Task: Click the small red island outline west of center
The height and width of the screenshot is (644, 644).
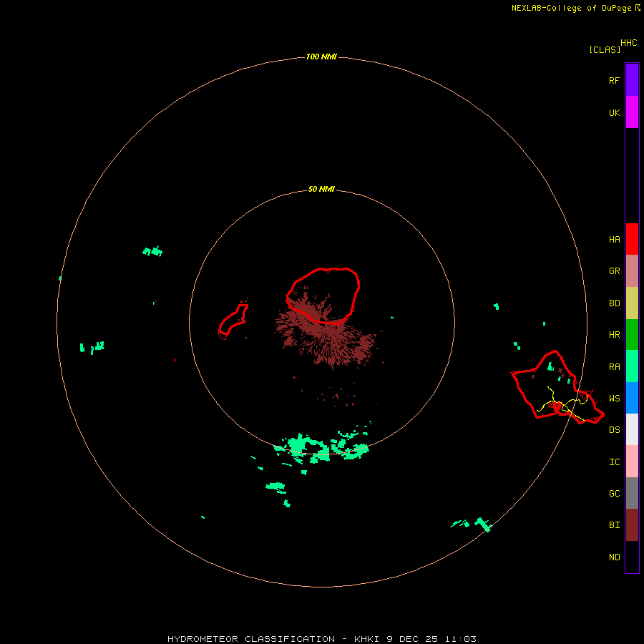Action: pyautogui.click(x=233, y=321)
